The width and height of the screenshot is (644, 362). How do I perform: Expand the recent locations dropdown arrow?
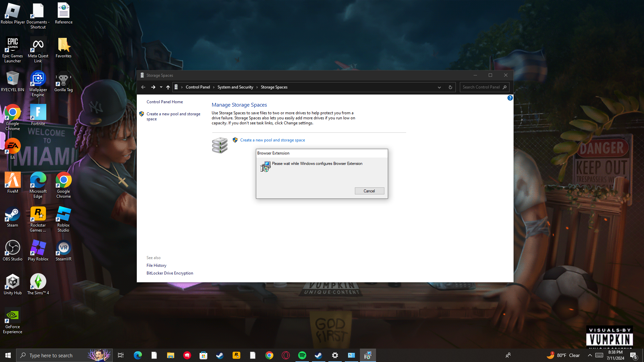(161, 87)
